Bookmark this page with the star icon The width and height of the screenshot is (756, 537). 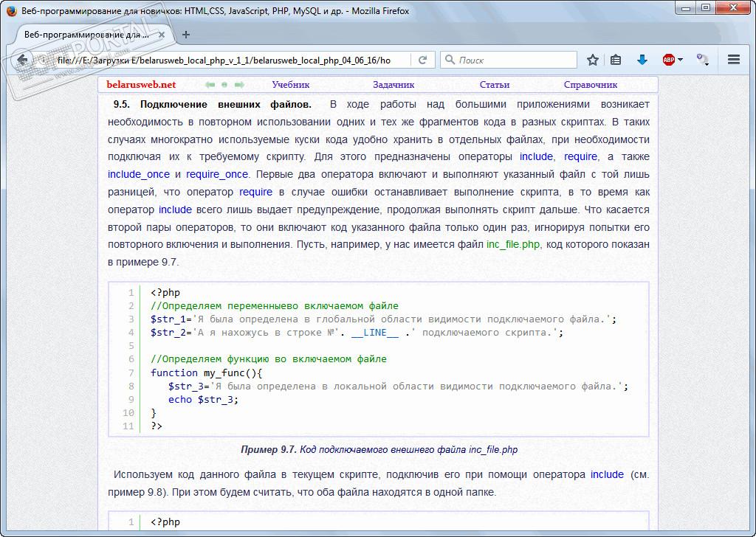592,60
